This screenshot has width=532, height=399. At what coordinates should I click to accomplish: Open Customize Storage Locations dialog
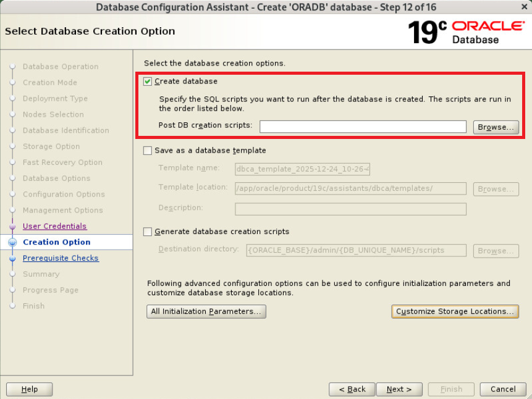point(455,311)
